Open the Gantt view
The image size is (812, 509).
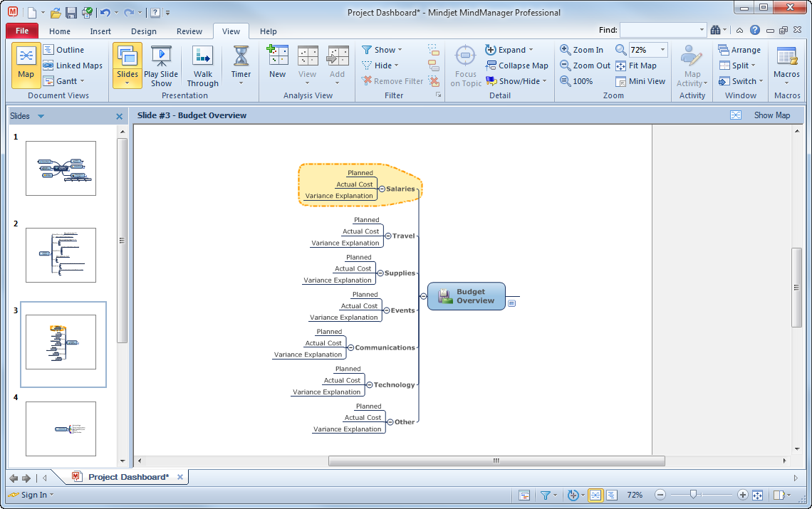63,80
